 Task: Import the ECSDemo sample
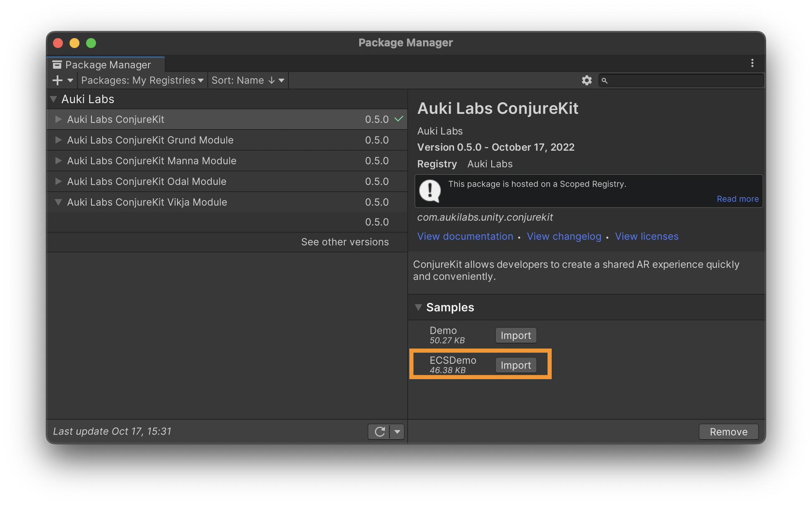(516, 365)
